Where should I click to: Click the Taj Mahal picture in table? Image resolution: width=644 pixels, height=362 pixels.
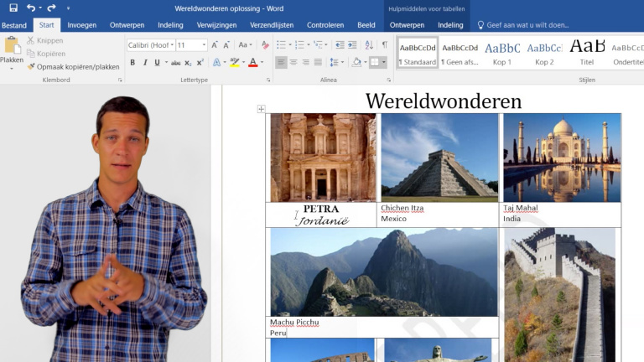point(561,158)
